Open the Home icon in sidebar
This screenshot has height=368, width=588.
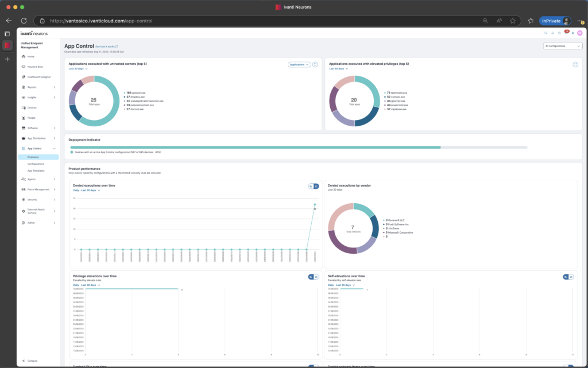24,57
